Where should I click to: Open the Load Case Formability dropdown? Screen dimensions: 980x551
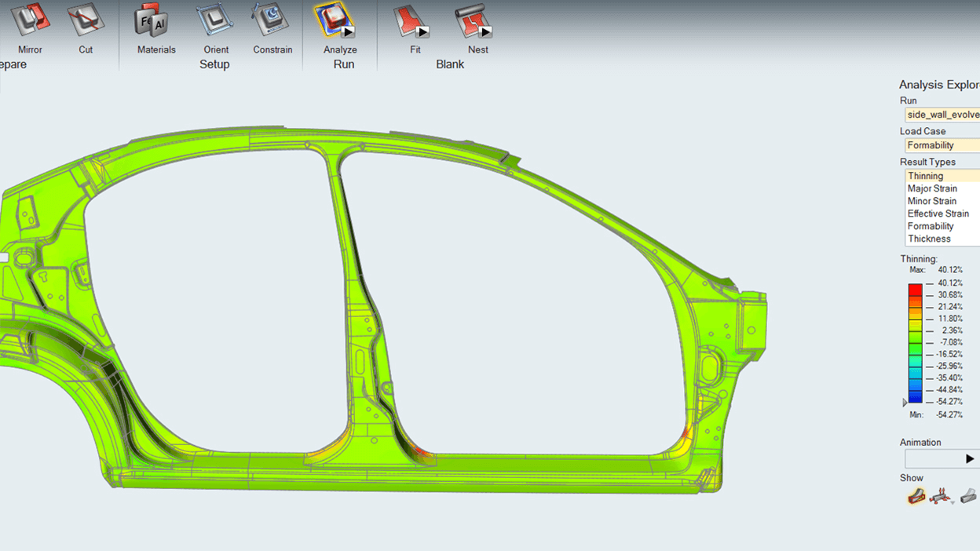[942, 145]
